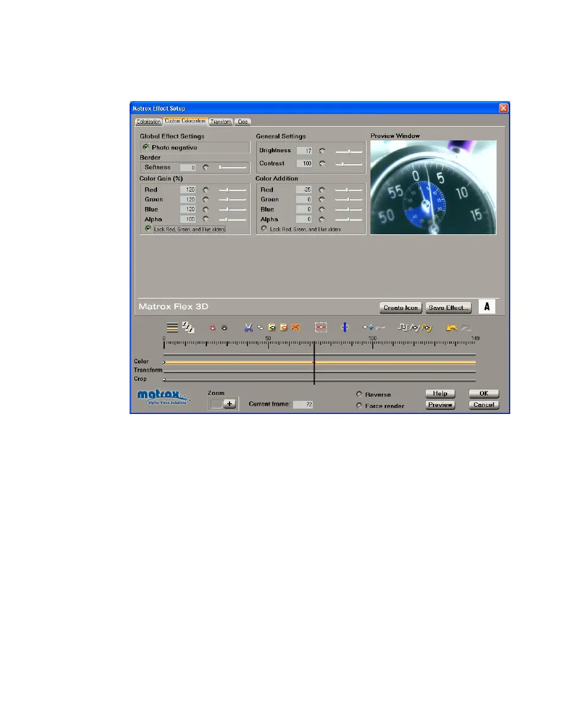Image resolution: width=578 pixels, height=728 pixels.
Task: Click the Zoom plus button
Action: [230, 404]
